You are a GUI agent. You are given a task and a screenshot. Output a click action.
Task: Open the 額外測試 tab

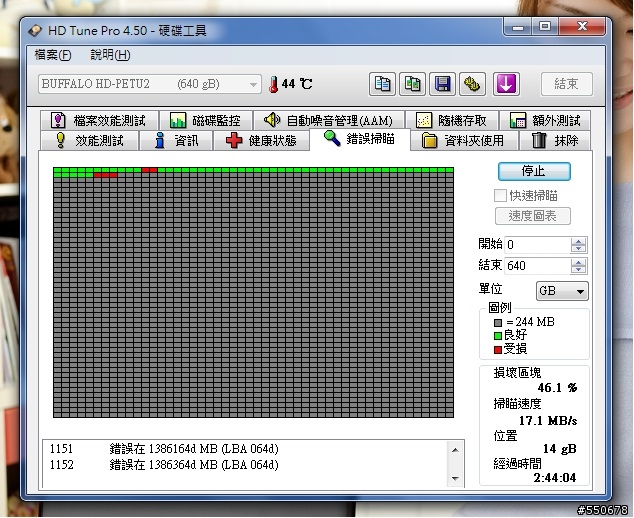tap(545, 120)
